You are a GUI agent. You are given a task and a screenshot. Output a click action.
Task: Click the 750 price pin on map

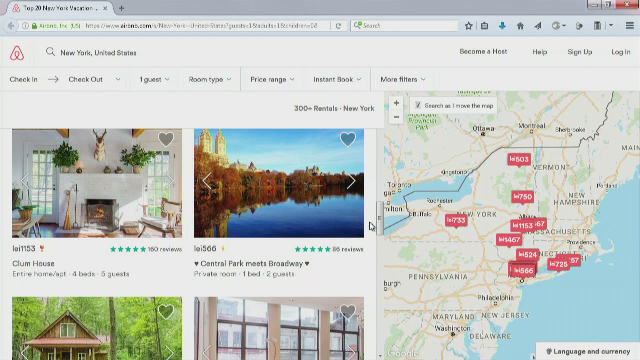click(522, 197)
